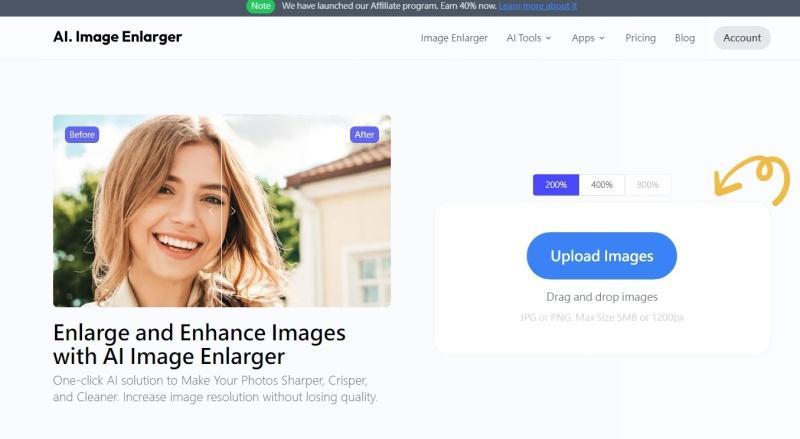Click the After label on the preview
Screen dimensions: 800x439
point(364,135)
